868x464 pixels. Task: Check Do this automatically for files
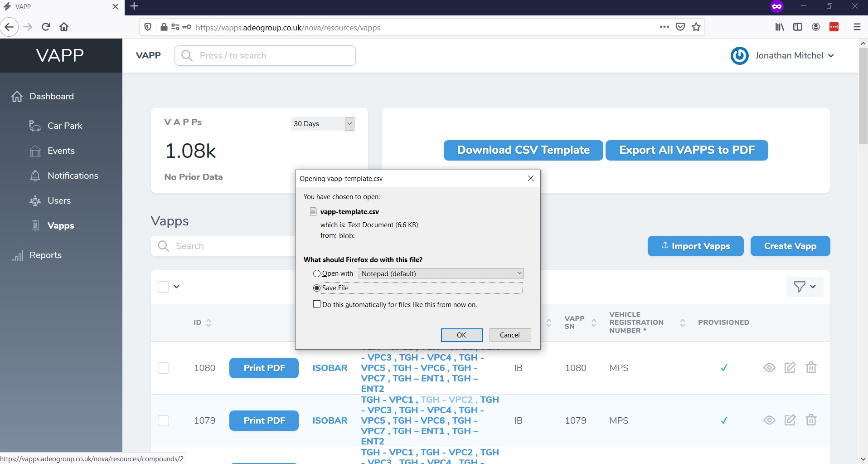[317, 304]
